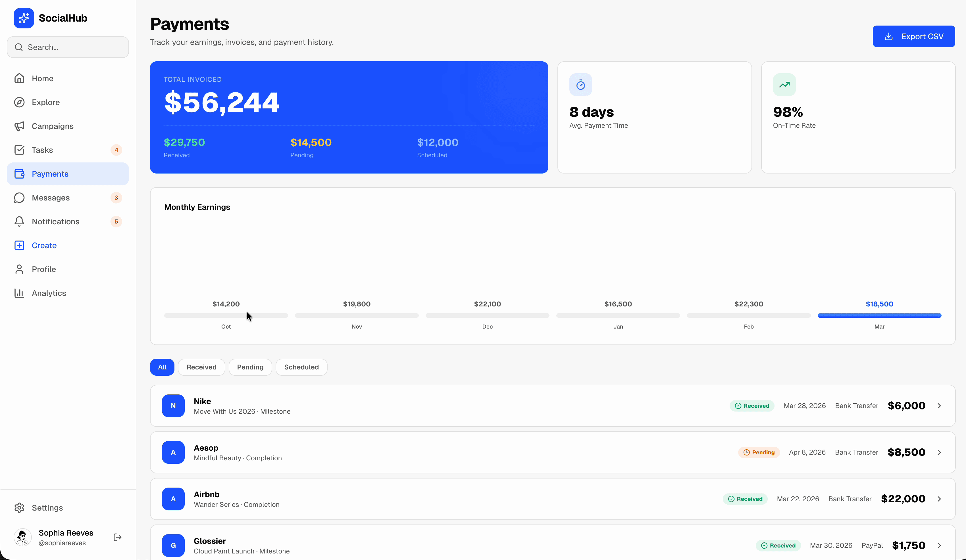Select the Analytics bar chart icon
Screen dimensions: 966x560
pos(20,293)
